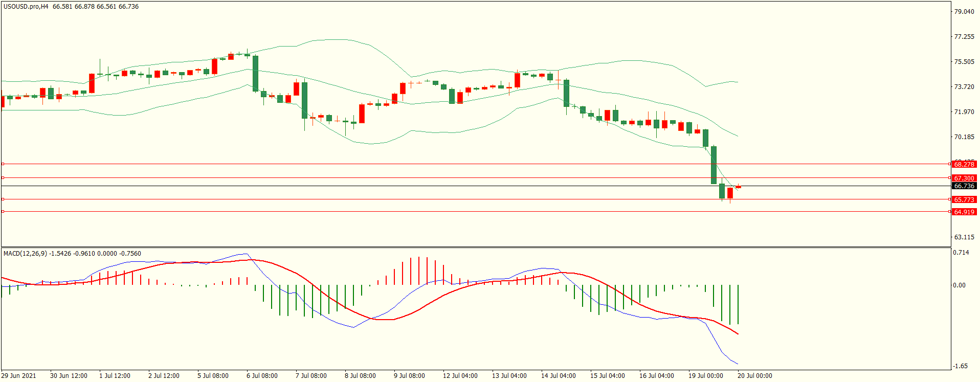Image resolution: width=980 pixels, height=382 pixels.
Task: Select the red 65.773 horizontal line price label
Action: click(x=964, y=200)
